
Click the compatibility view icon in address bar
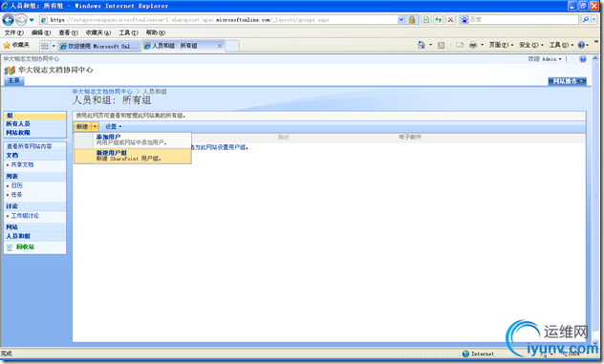[426, 20]
